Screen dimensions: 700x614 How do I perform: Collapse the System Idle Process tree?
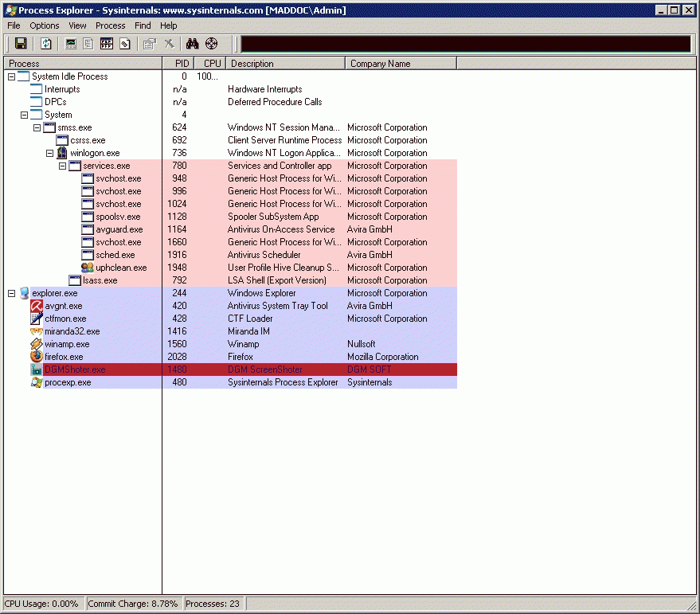pyautogui.click(x=12, y=76)
